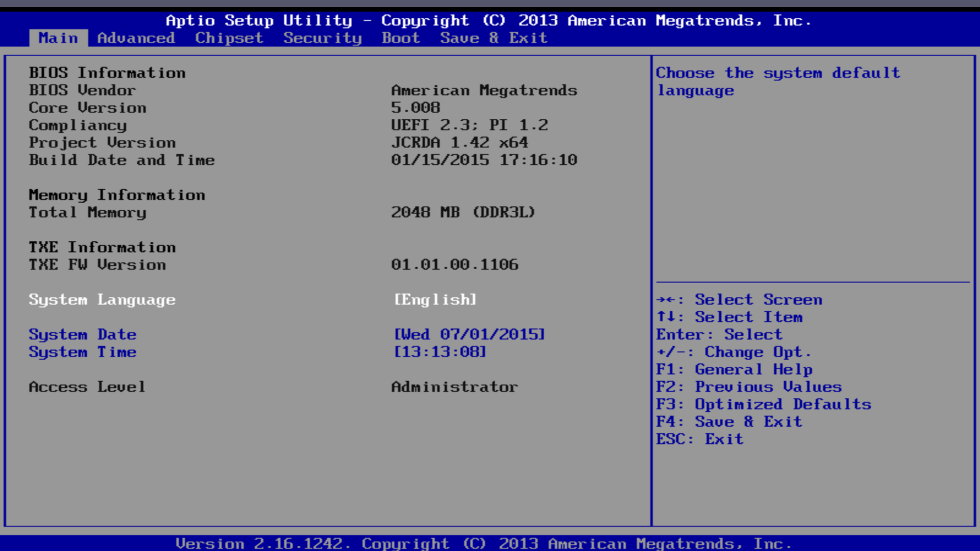980x551 pixels.
Task: Click the Administrator access level value
Action: pyautogui.click(x=454, y=387)
